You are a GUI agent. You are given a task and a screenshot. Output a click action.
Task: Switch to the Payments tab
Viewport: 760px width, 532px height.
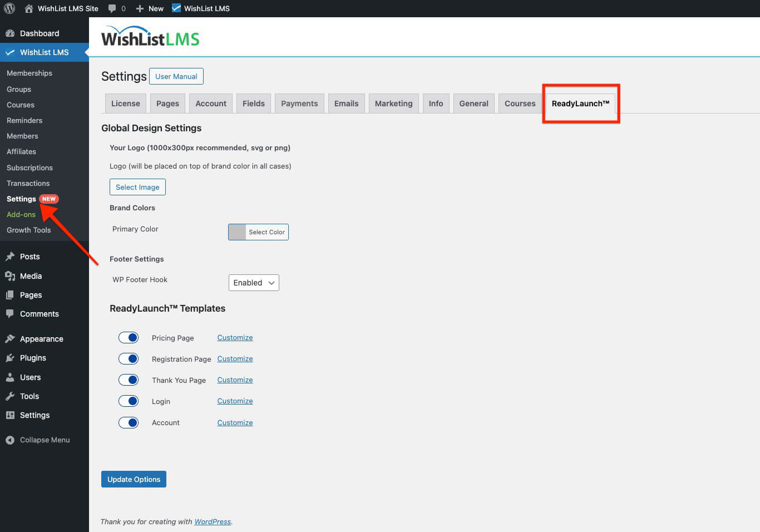(x=299, y=103)
